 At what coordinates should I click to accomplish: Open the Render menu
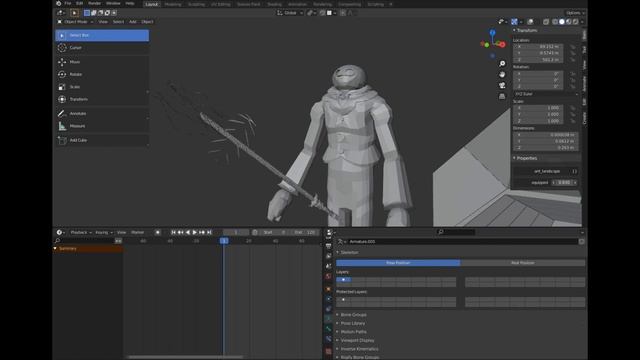(x=94, y=3)
